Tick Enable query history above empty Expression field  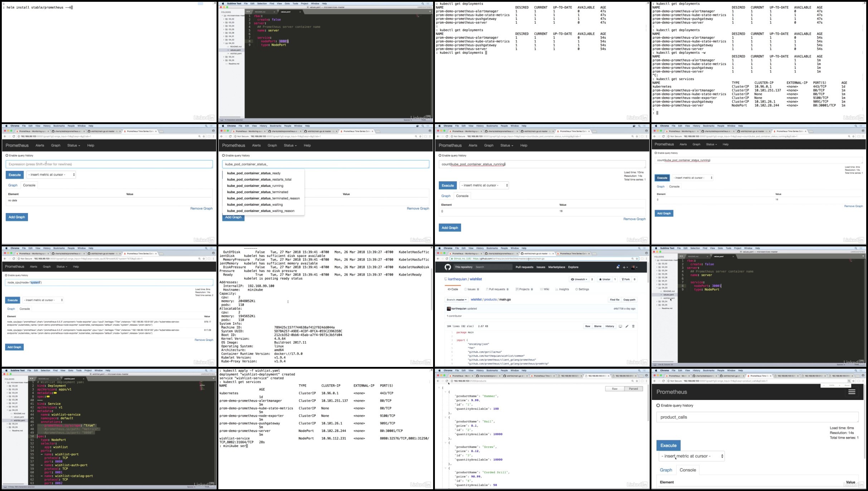(7, 156)
